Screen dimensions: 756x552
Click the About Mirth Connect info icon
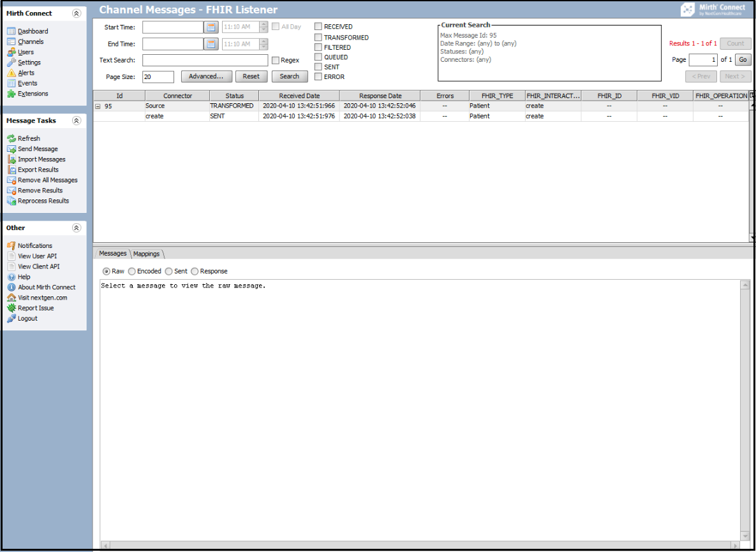pyautogui.click(x=11, y=287)
